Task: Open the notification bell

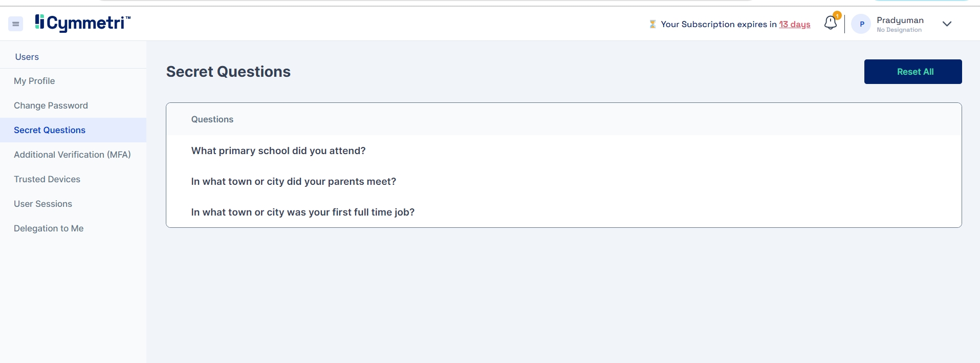Action: (x=830, y=23)
